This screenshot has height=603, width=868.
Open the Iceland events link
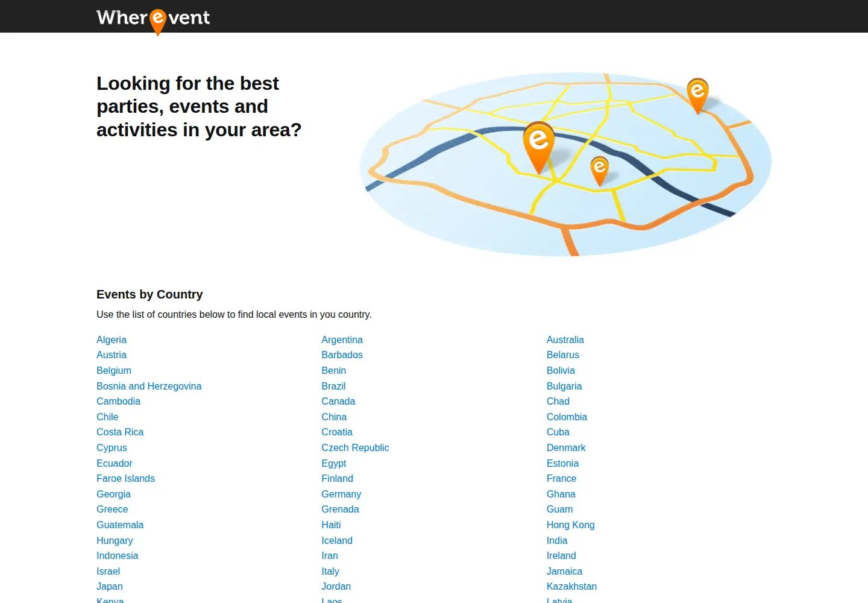pyautogui.click(x=337, y=540)
